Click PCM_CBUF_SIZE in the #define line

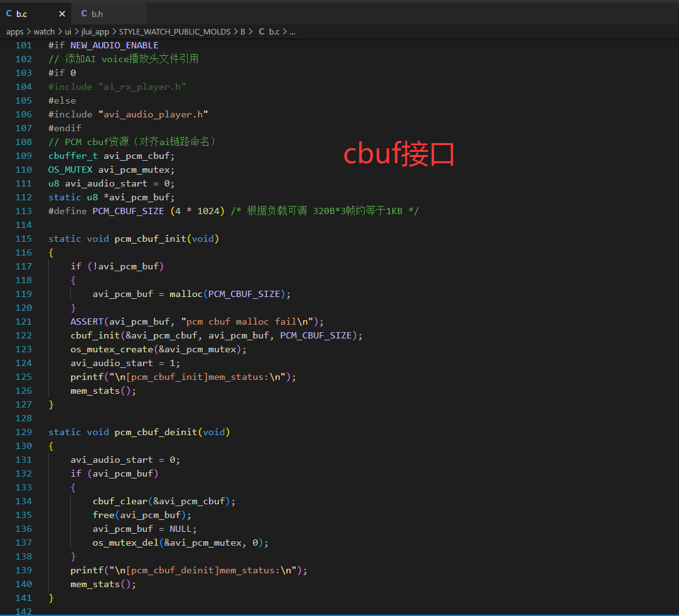coord(128,212)
